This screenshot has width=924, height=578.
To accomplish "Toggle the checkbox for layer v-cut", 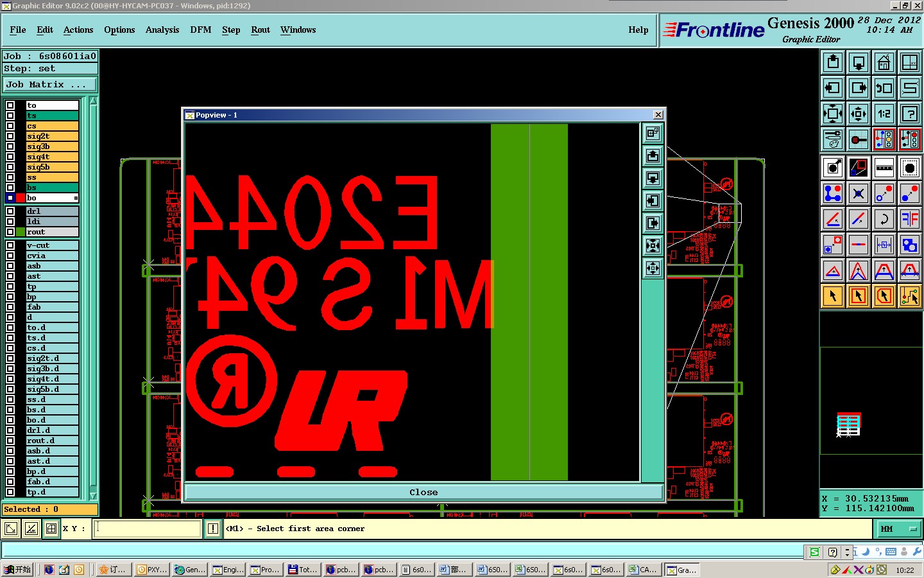I will pyautogui.click(x=10, y=245).
